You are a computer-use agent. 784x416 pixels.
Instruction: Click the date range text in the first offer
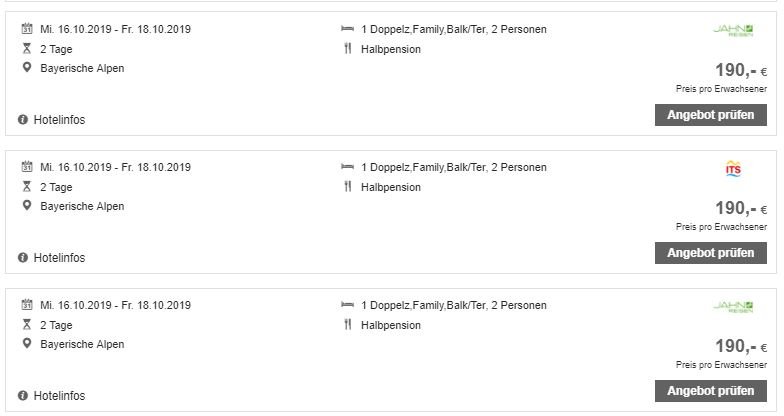pos(115,29)
